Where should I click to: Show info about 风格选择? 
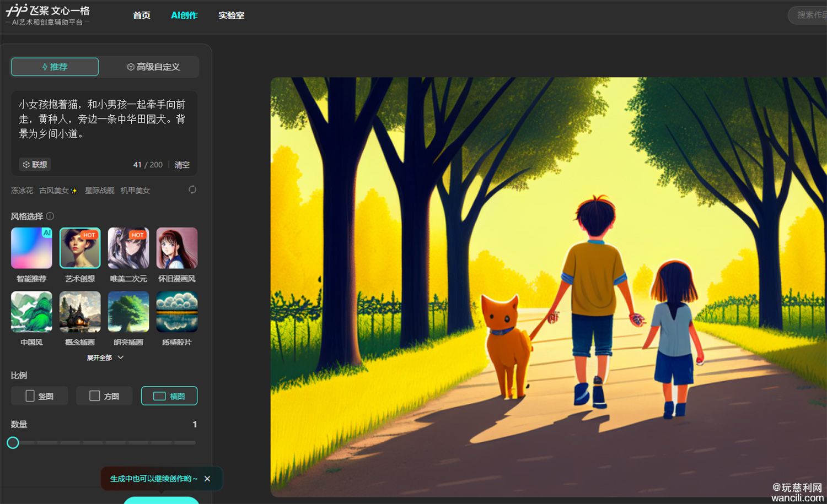50,216
